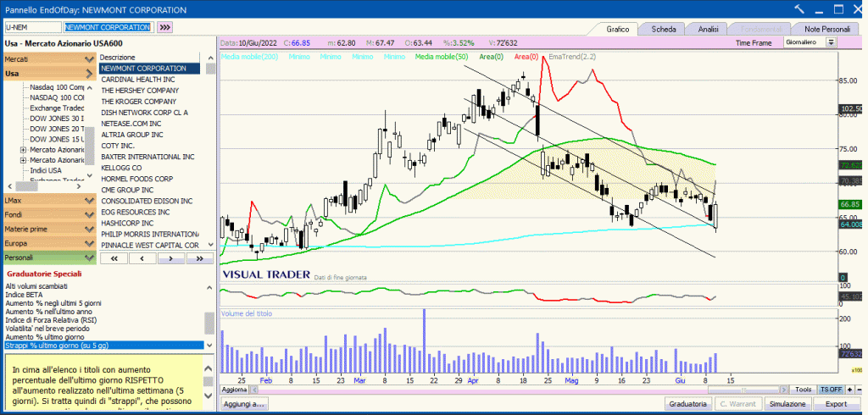Click the NEWMONT CORPORATION name input field
868x415 pixels.
tap(108, 27)
